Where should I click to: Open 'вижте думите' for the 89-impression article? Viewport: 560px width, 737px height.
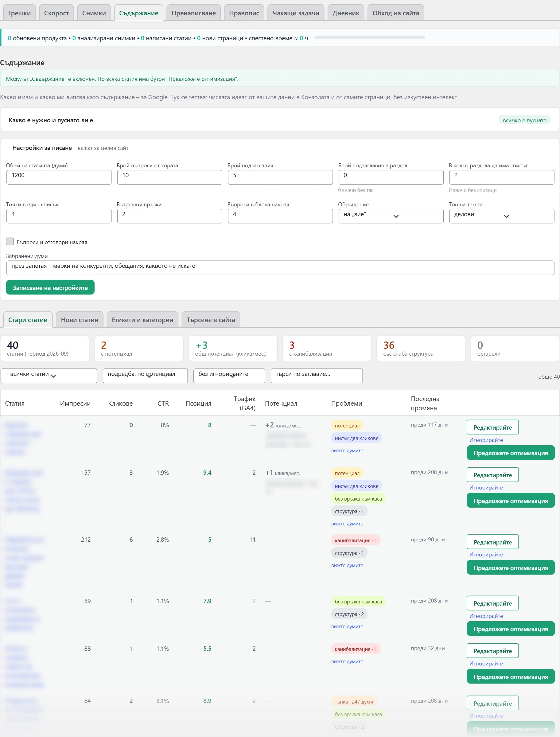coord(347,626)
